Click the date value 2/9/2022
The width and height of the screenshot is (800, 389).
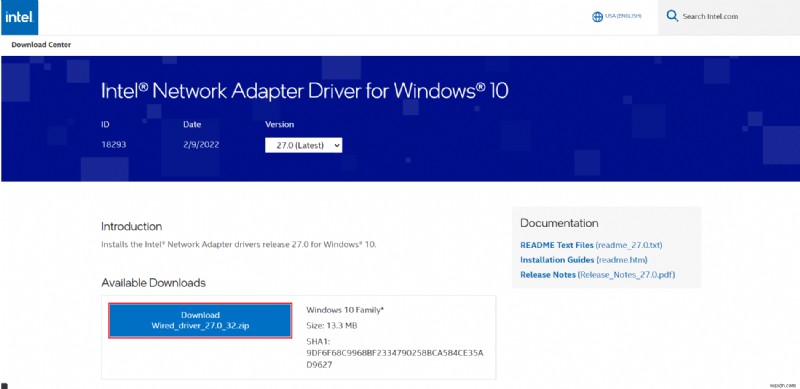[201, 144]
